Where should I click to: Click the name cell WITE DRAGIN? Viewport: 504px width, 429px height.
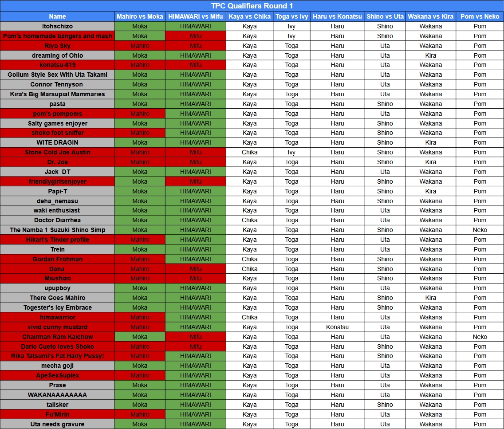pyautogui.click(x=58, y=142)
